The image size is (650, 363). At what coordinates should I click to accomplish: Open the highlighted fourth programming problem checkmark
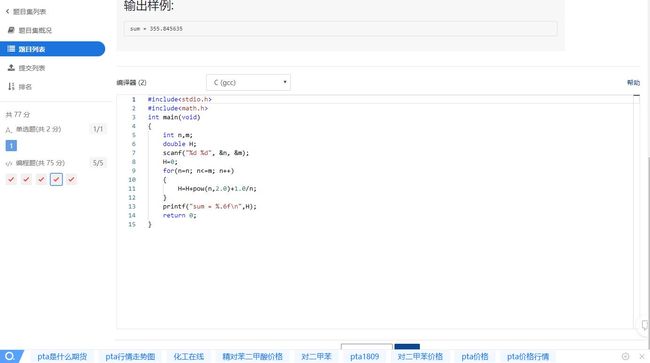tap(56, 179)
